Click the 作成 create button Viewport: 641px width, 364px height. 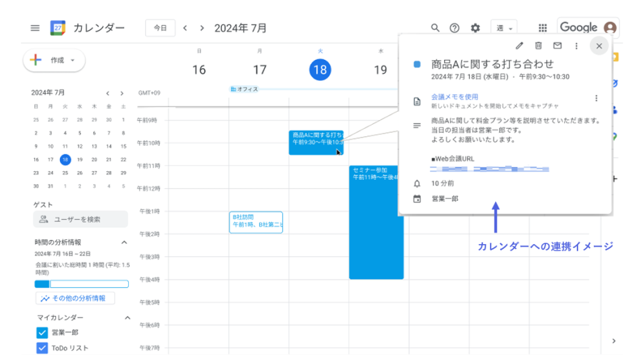[x=54, y=60]
